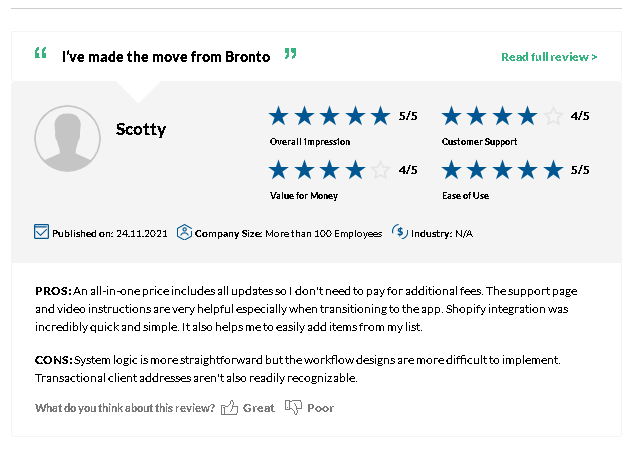The image size is (632, 458).
Task: Click the closing green quotation mark icon
Action: tap(291, 54)
